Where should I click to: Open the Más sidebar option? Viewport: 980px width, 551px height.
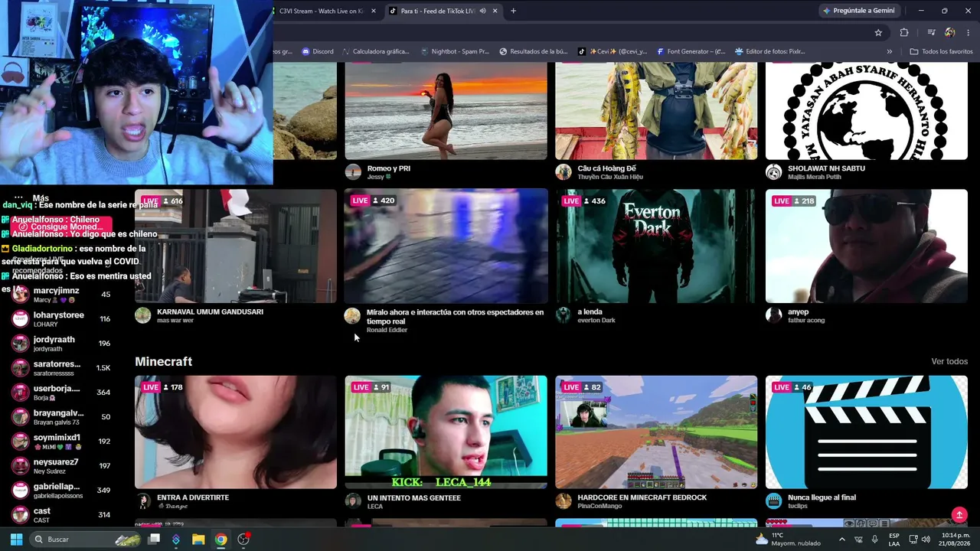point(31,198)
